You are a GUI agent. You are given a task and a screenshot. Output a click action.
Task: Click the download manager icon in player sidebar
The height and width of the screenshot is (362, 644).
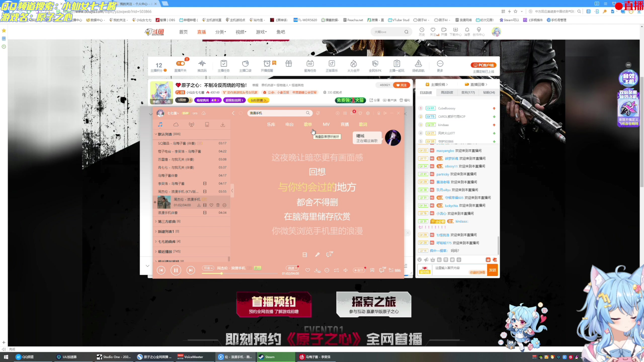pyautogui.click(x=223, y=124)
